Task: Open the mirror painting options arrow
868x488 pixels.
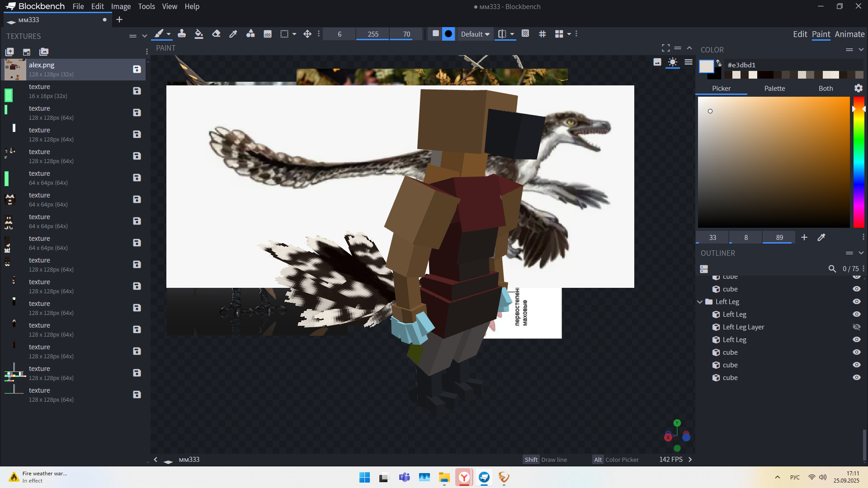Action: [x=512, y=34]
